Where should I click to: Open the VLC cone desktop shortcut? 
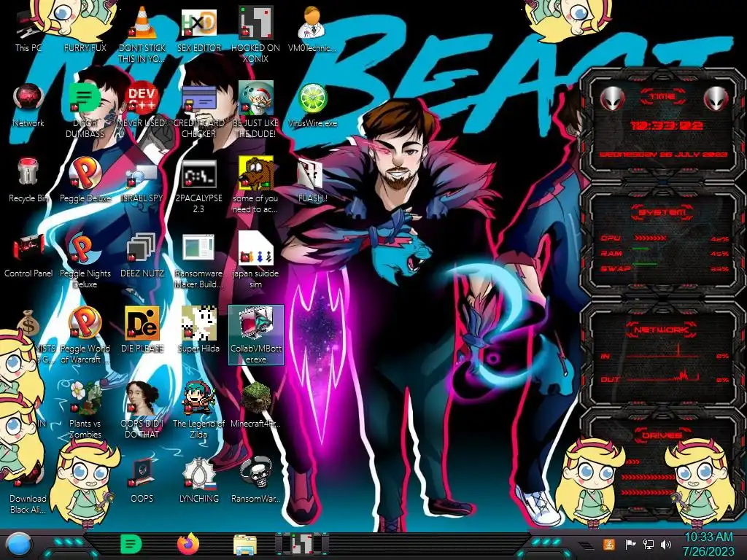(x=142, y=34)
